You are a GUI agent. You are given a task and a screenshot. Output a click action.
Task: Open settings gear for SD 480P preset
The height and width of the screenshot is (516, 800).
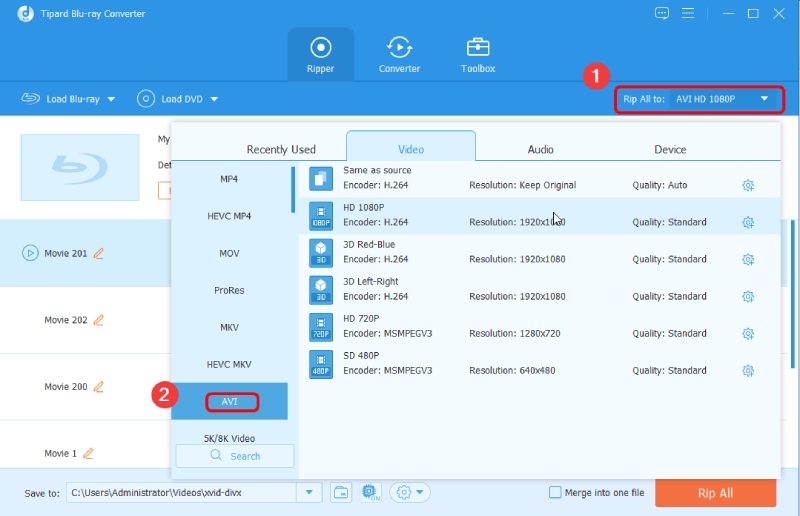tap(748, 371)
